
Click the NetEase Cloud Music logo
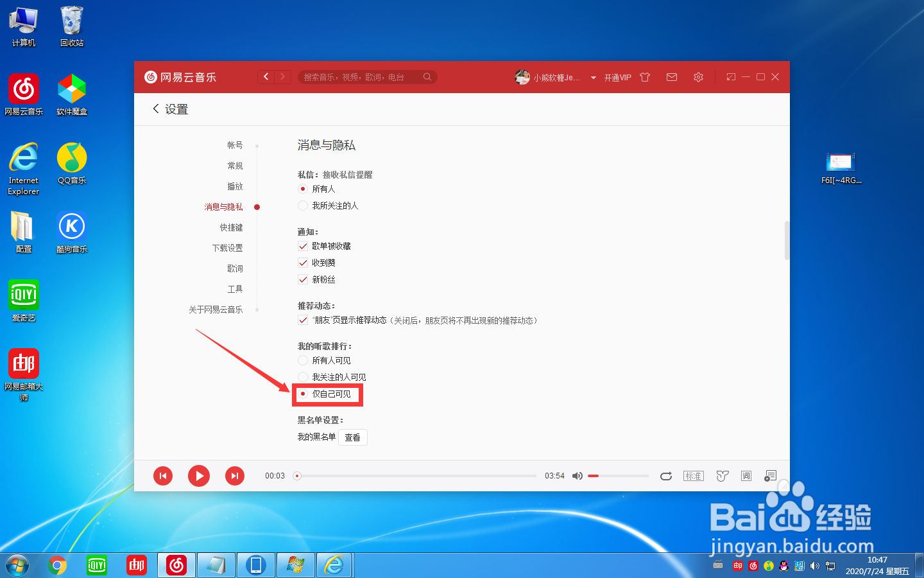click(x=180, y=77)
